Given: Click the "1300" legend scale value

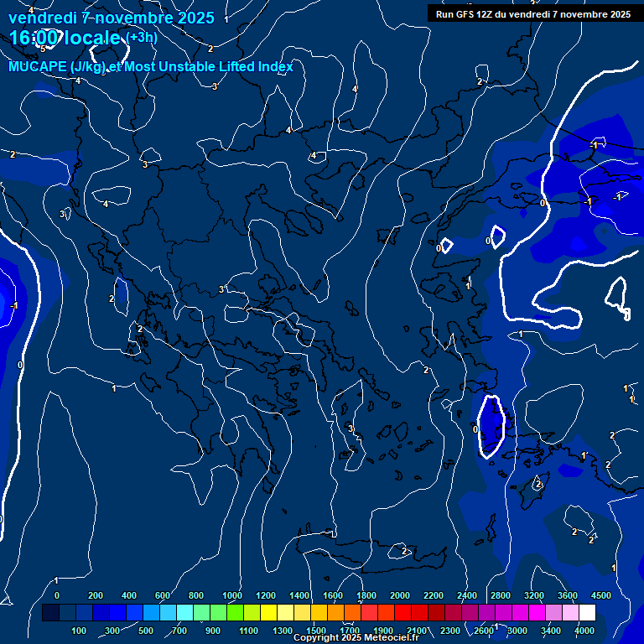Looking at the screenshot, I should pos(283,631).
